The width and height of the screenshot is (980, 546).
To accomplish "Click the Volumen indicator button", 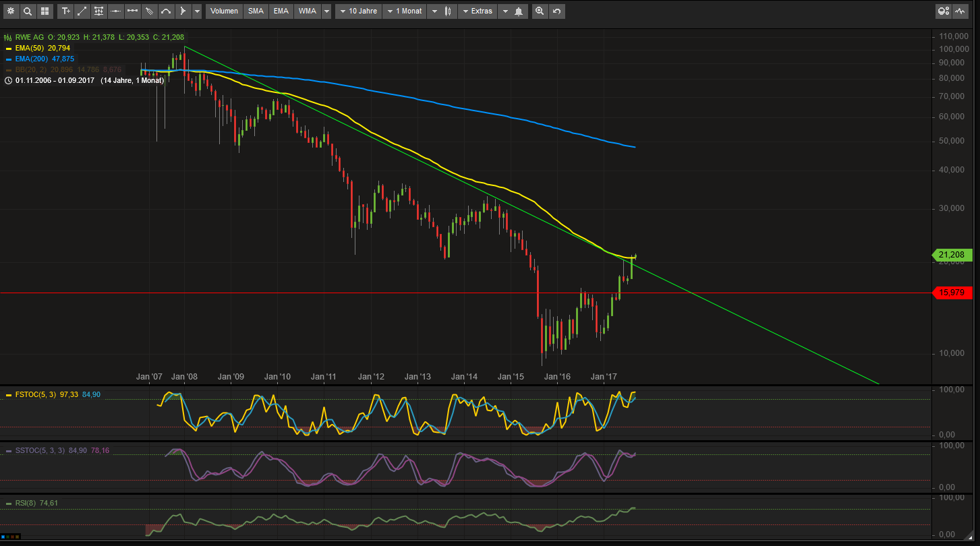I will click(x=224, y=11).
